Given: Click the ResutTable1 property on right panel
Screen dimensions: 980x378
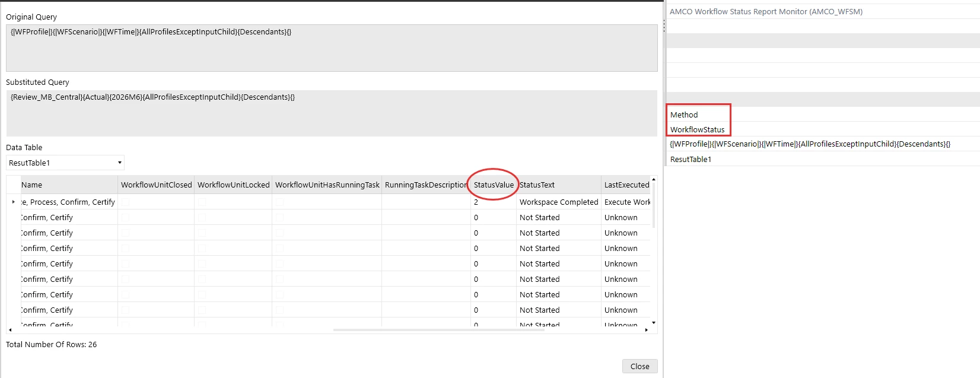Looking at the screenshot, I should click(x=691, y=159).
